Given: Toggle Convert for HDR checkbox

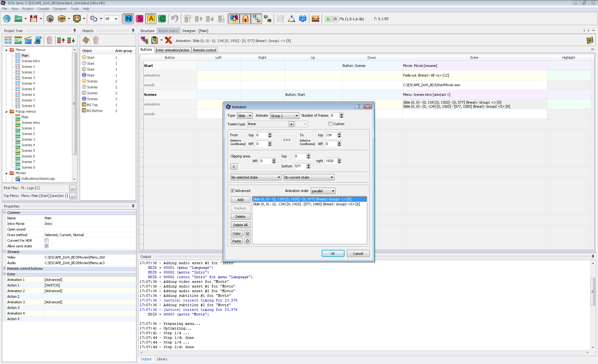Looking at the screenshot, I should point(46,240).
